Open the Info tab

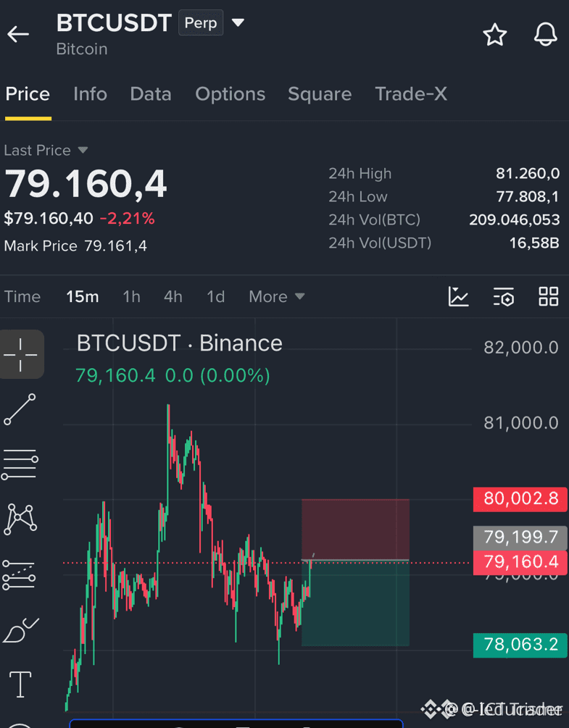90,94
